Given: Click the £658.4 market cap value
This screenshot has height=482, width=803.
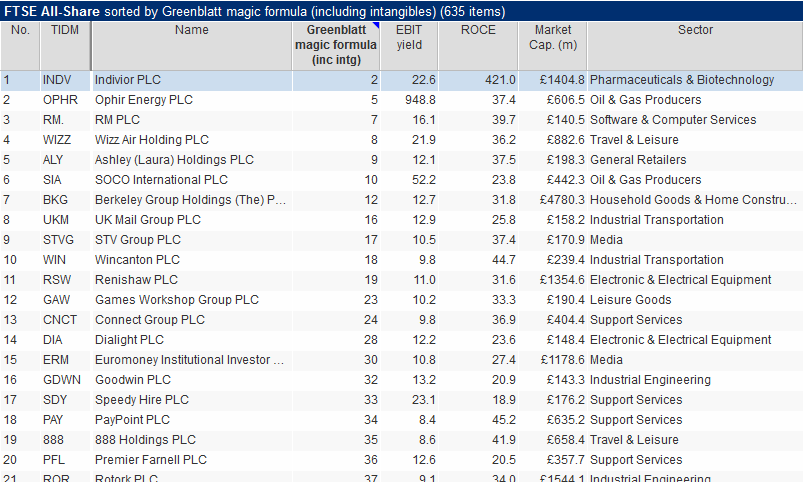Looking at the screenshot, I should [565, 439].
